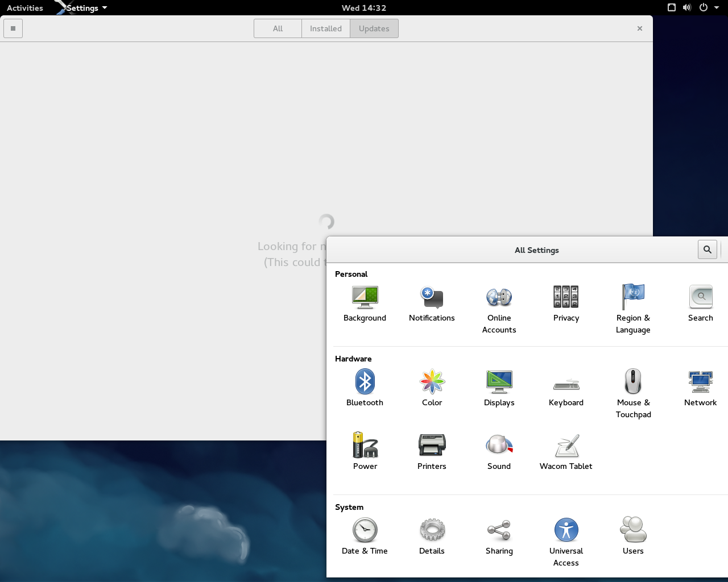Open Power settings
This screenshot has width=728, height=582.
[x=365, y=452]
